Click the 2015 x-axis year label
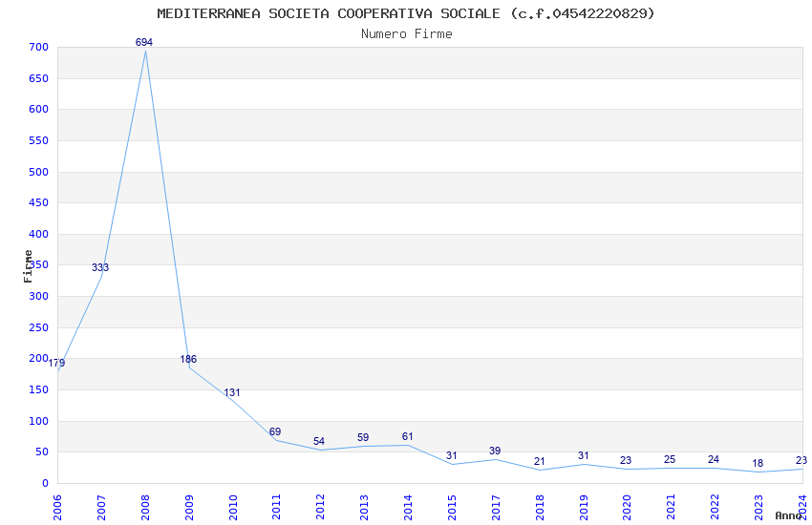Image resolution: width=812 pixels, height=525 pixels. (452, 508)
